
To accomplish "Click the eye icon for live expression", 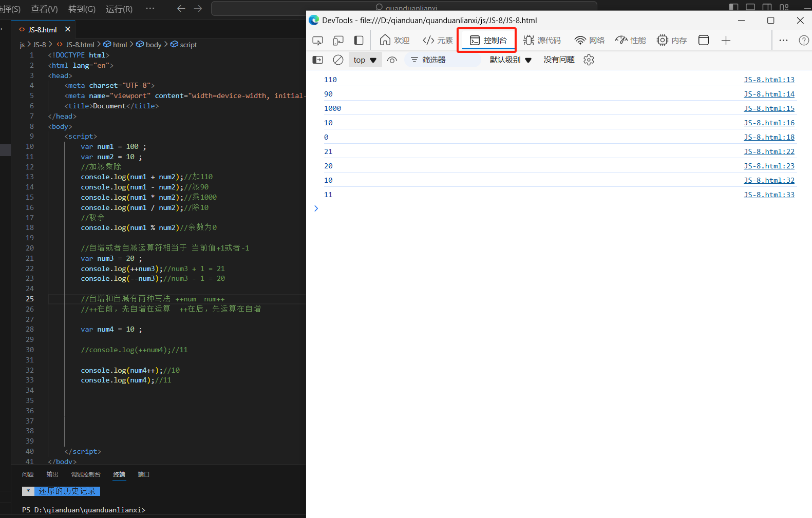I will pyautogui.click(x=392, y=60).
